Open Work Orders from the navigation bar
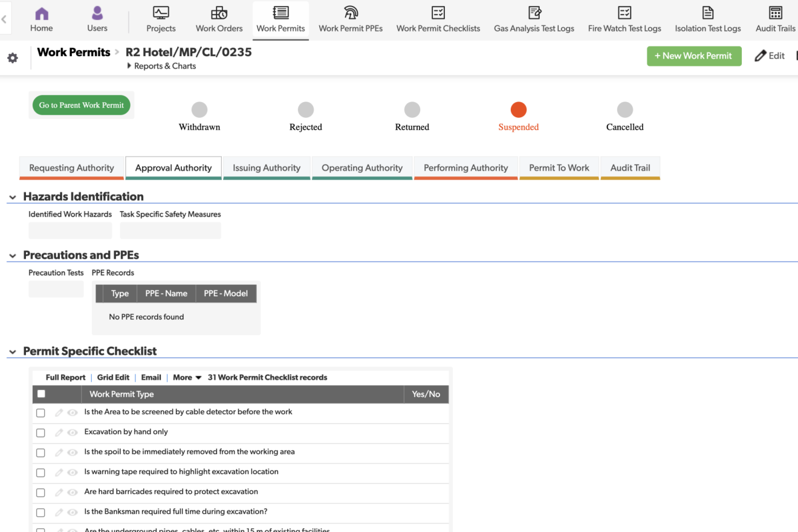This screenshot has height=532, width=798. pos(219,14)
